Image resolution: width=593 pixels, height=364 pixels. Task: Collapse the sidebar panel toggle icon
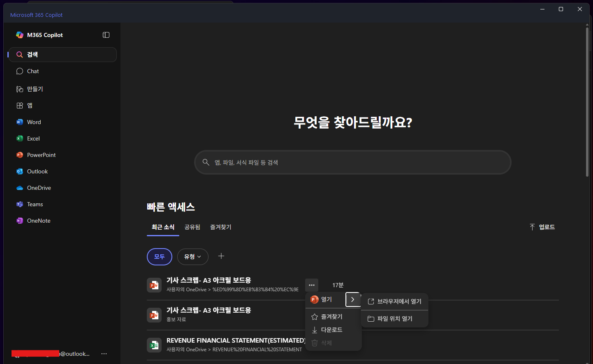click(x=106, y=35)
